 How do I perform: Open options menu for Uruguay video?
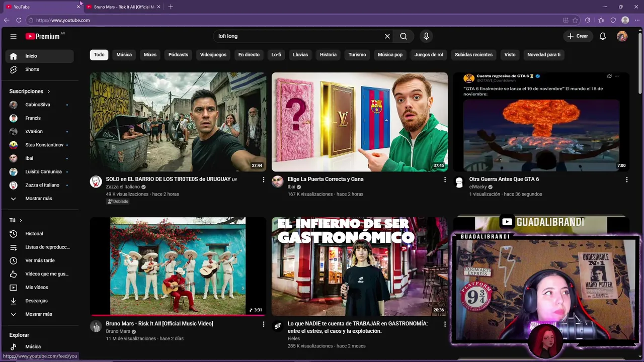pyautogui.click(x=263, y=179)
